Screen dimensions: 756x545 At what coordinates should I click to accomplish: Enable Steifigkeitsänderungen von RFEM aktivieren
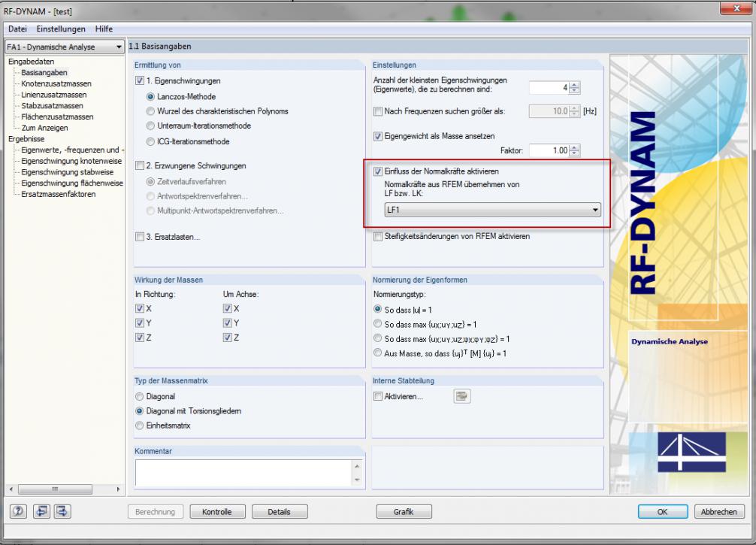(x=378, y=236)
